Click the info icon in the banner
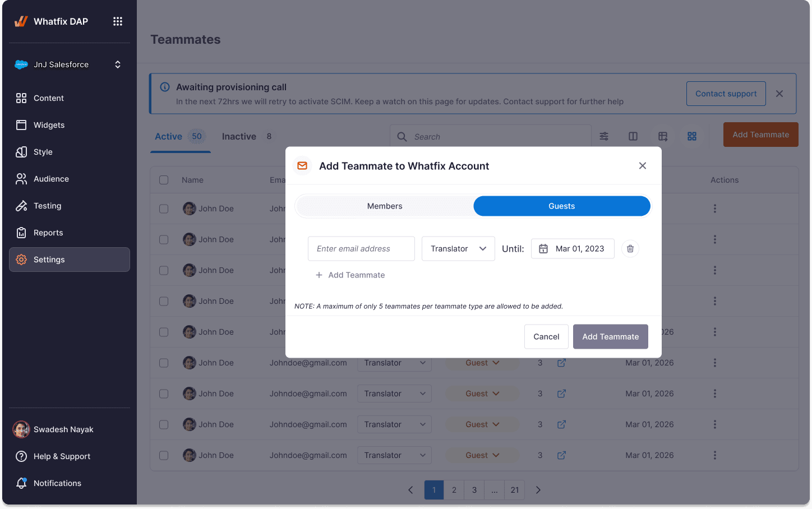 point(165,87)
